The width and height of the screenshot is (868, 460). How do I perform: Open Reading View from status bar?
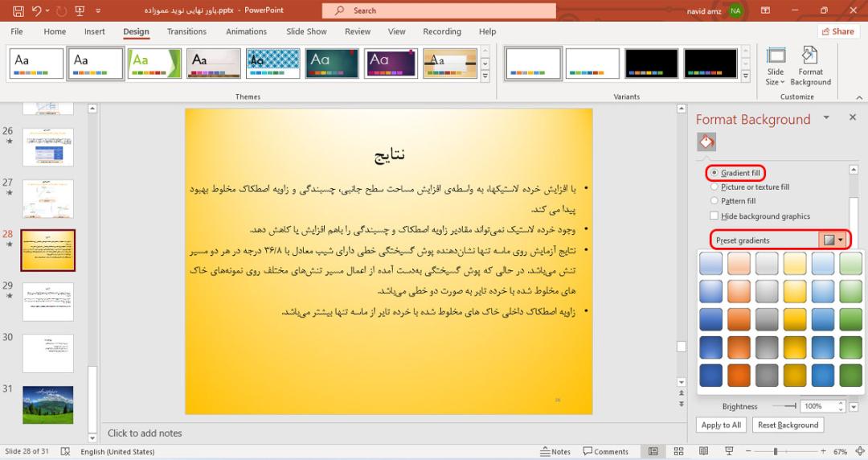pos(703,451)
